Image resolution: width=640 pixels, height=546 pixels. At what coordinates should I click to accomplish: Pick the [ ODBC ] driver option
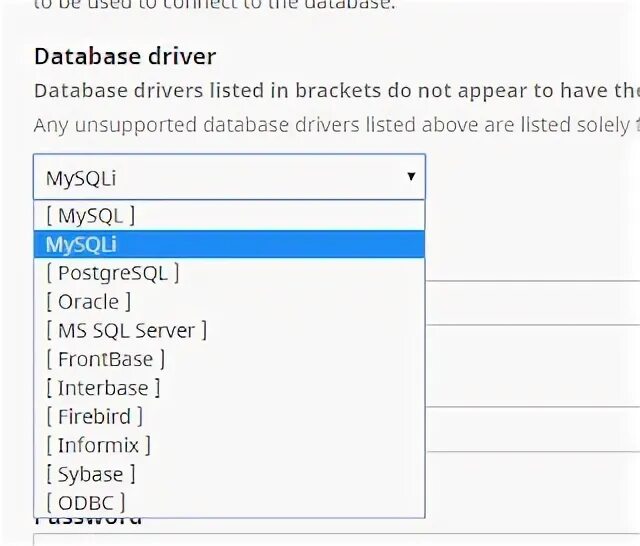pos(85,502)
